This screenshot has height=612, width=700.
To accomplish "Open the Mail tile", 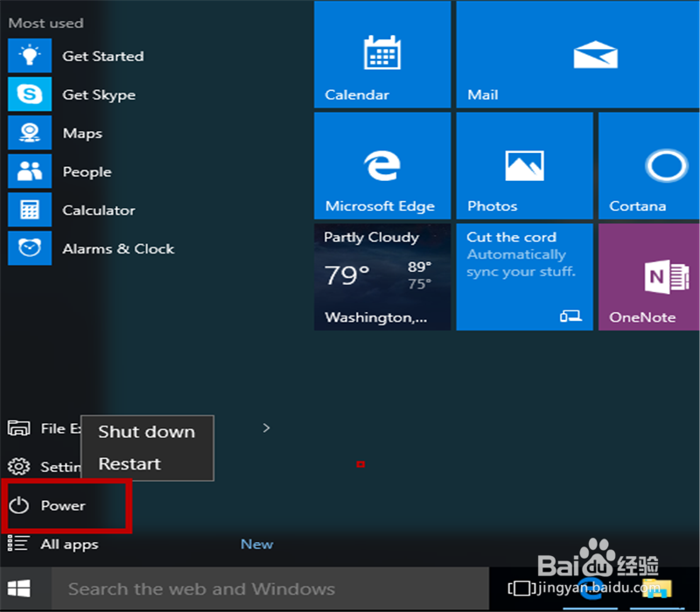I will click(577, 54).
